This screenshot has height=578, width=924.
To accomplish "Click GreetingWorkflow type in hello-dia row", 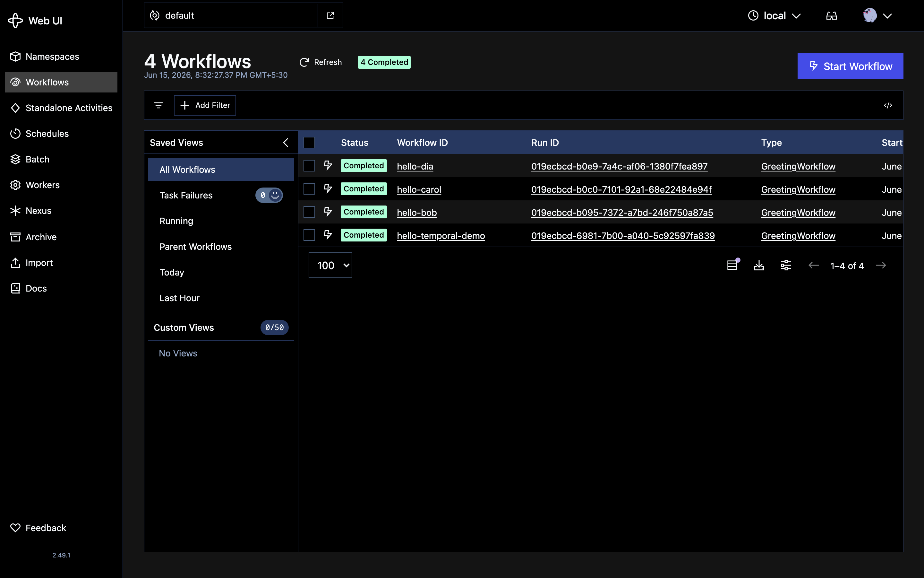I will [798, 166].
